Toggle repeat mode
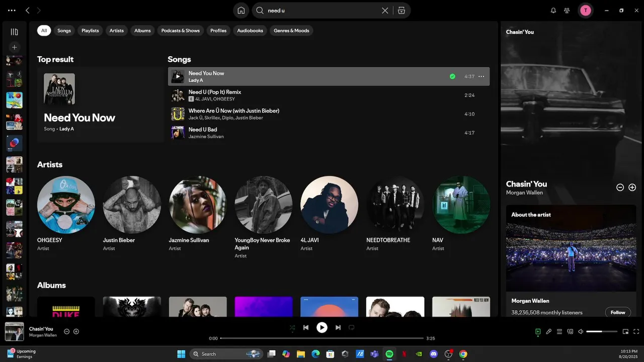 352,327
